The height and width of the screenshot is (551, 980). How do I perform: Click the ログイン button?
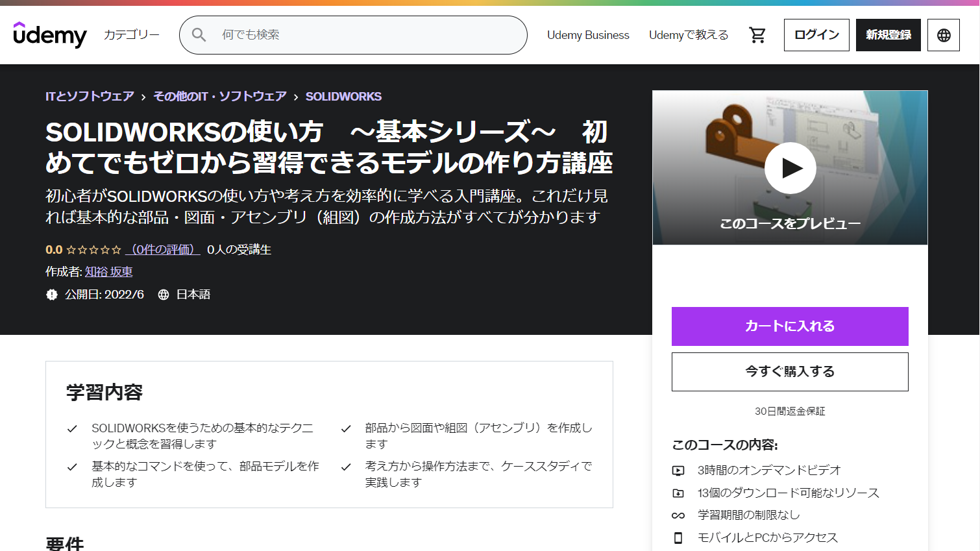[x=816, y=34]
